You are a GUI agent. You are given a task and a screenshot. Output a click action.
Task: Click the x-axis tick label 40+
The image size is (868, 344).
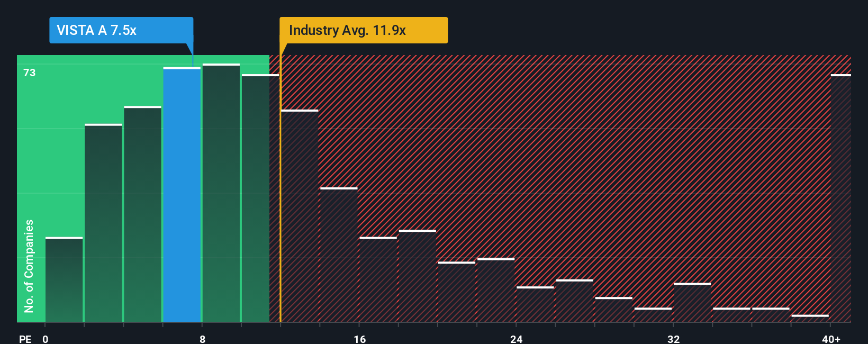tap(831, 339)
